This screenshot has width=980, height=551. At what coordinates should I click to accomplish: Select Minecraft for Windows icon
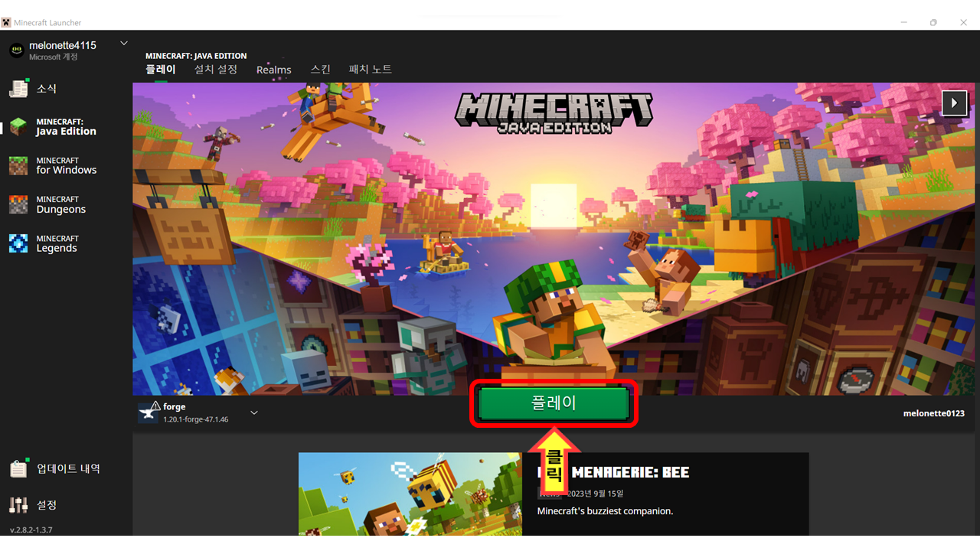[x=18, y=165]
